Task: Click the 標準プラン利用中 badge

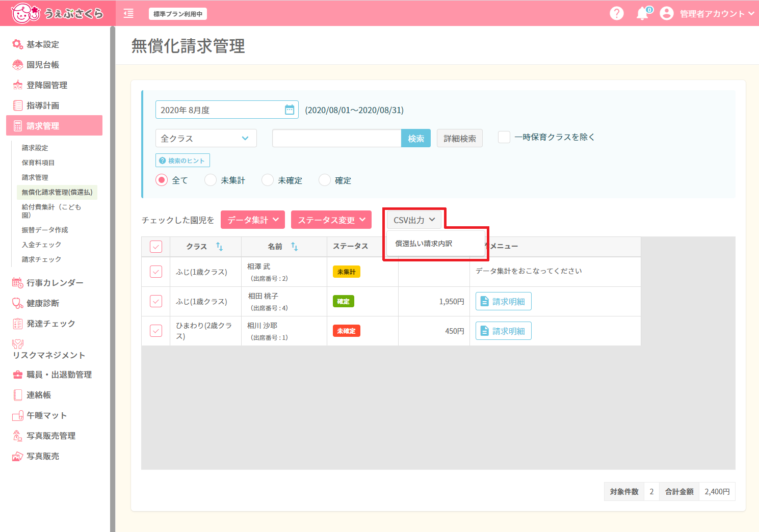Action: (178, 14)
